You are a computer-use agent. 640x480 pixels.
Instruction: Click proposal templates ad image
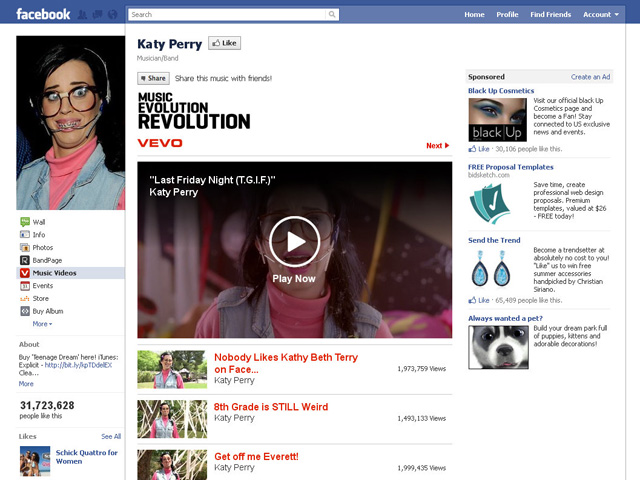point(490,203)
